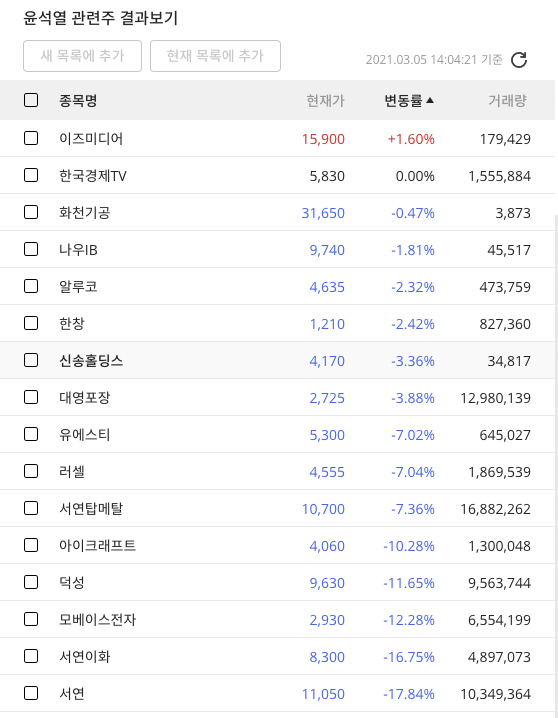Select the 러셀 row checkbox
The width and height of the screenshot is (558, 718).
31,472
